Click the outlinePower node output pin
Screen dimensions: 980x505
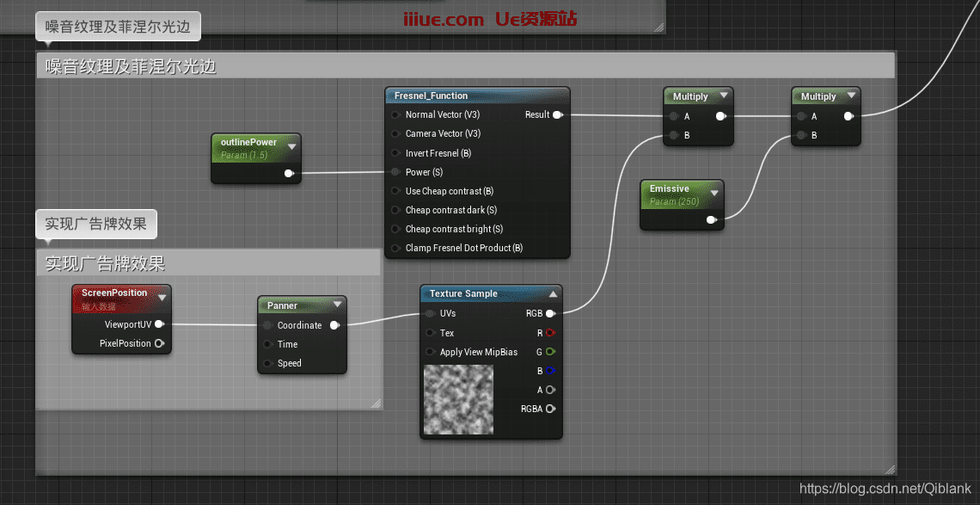pos(289,173)
